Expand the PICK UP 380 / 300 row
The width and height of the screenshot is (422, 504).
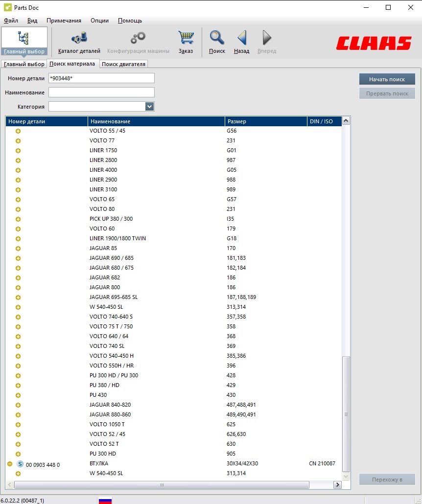click(x=18, y=219)
